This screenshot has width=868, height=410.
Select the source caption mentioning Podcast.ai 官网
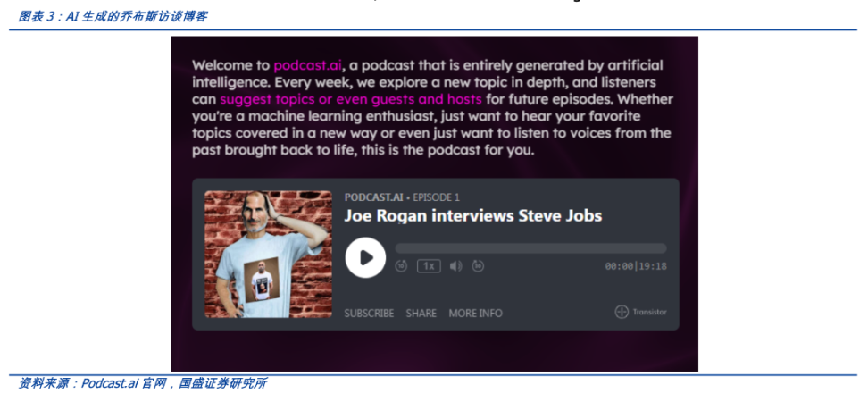(x=143, y=384)
